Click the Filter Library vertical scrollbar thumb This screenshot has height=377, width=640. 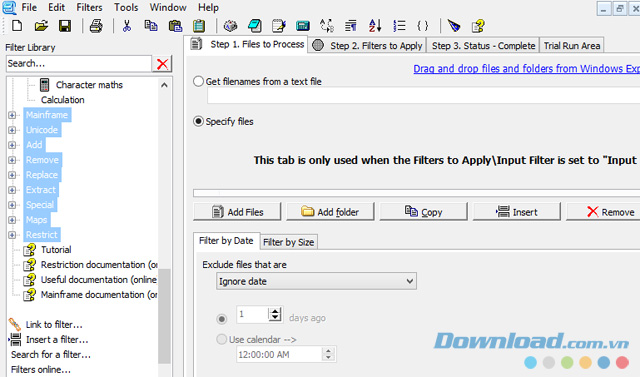tap(164, 316)
